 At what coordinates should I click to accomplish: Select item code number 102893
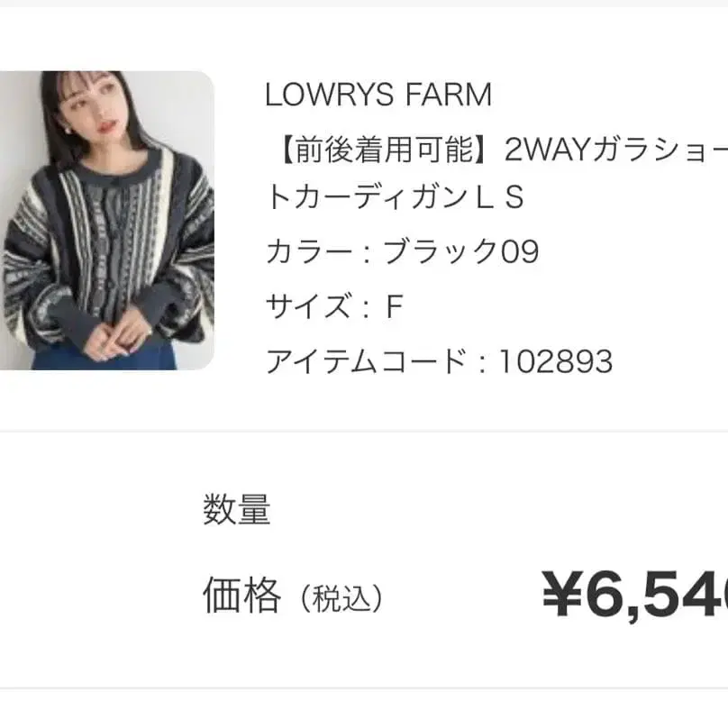pos(555,361)
